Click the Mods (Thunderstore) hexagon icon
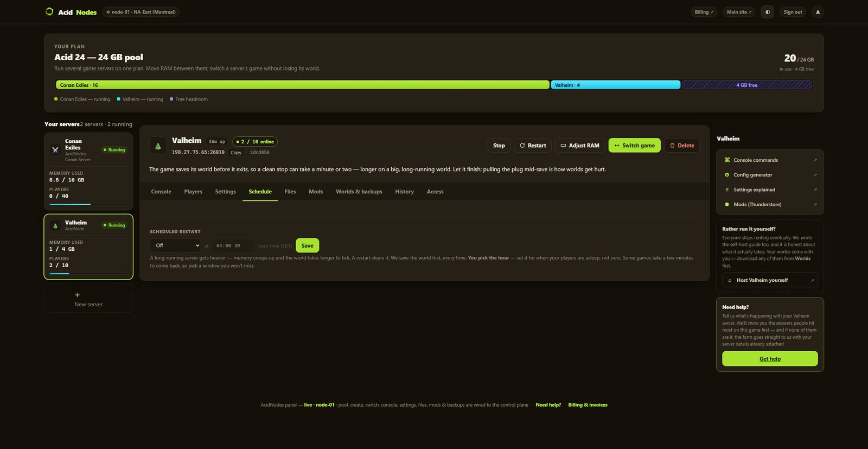 click(727, 204)
